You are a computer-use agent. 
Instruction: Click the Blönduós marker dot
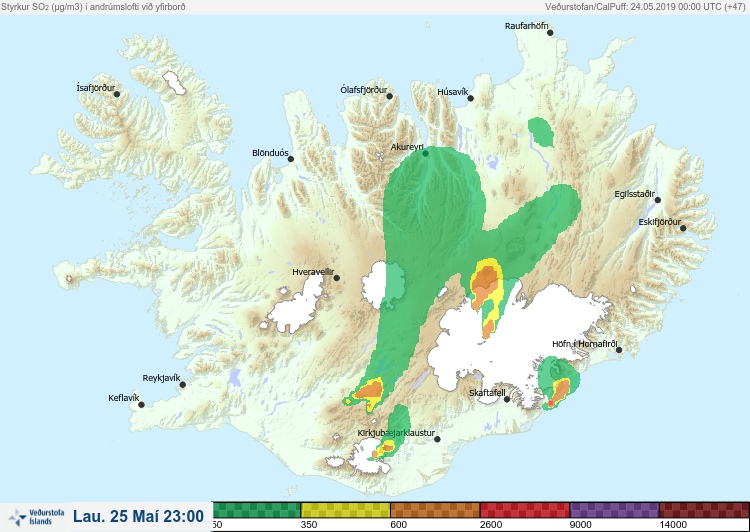[290, 159]
